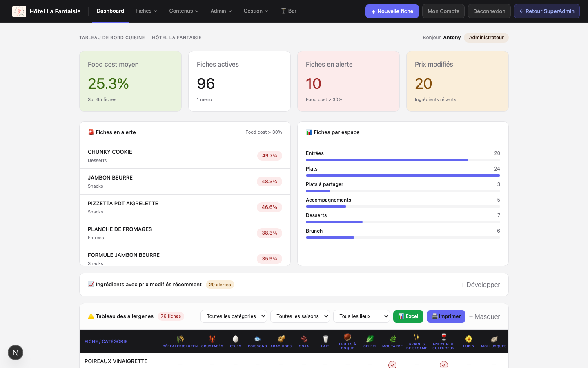Open the Contenus dropdown menu
This screenshot has width=588, height=368.
[x=184, y=11]
